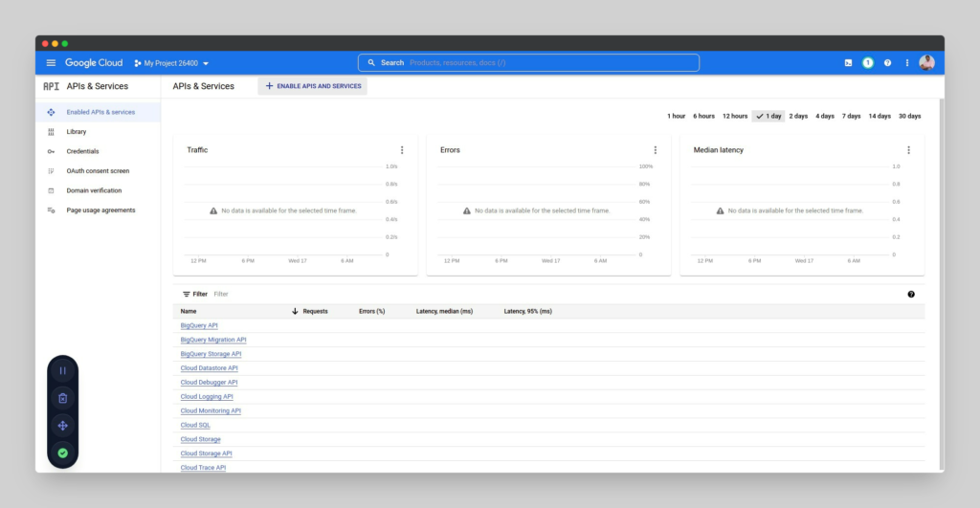
Task: Select Enabled APIs & services in sidebar
Action: [99, 112]
